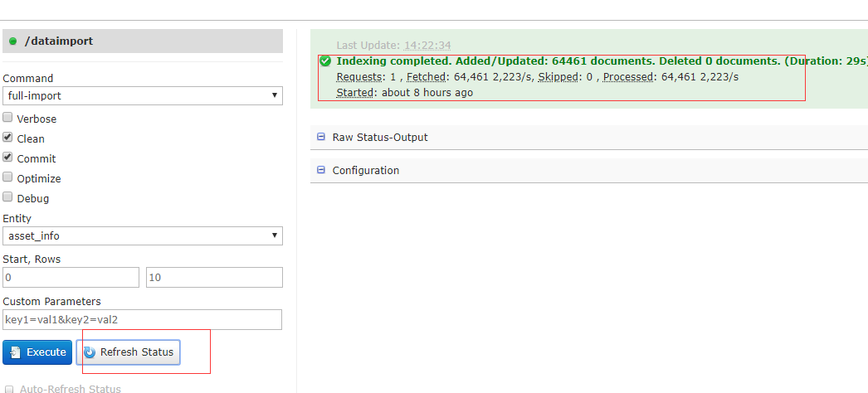Enable Auto-Refresh Status checkbox

pyautogui.click(x=8, y=388)
